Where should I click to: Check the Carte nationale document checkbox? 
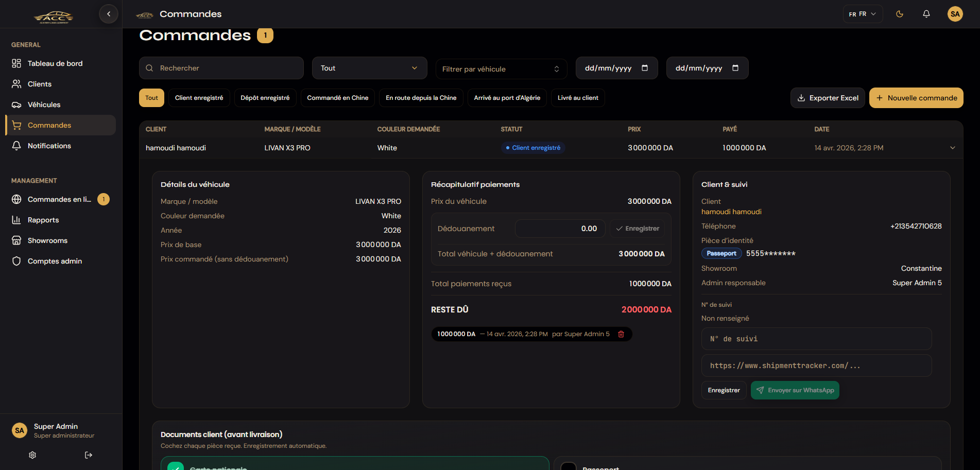click(x=176, y=466)
